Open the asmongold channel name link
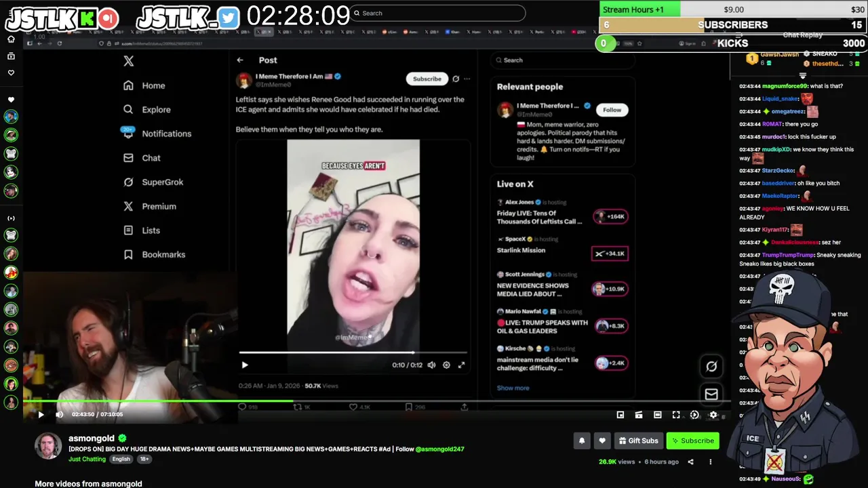868x488 pixels. [92, 439]
